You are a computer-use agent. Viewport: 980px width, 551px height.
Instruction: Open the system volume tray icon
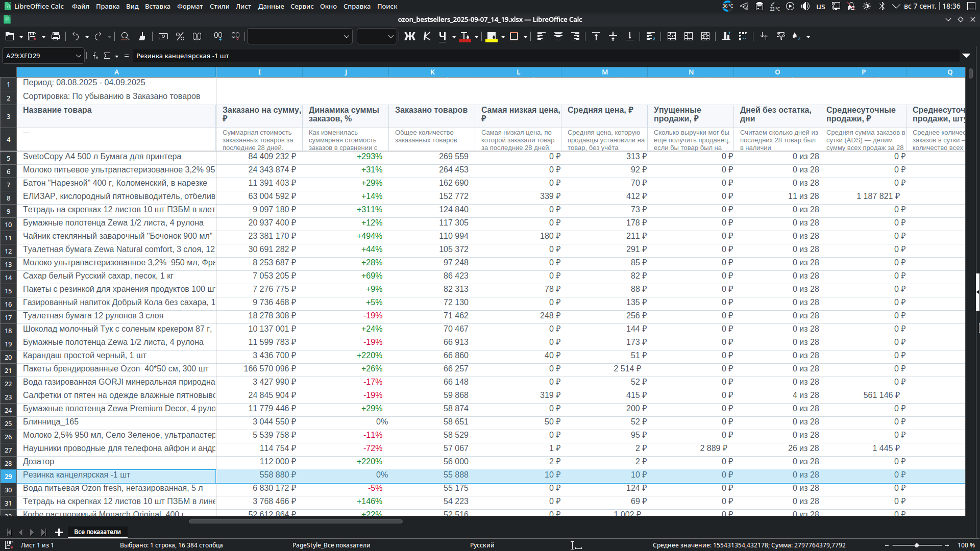(x=805, y=6)
